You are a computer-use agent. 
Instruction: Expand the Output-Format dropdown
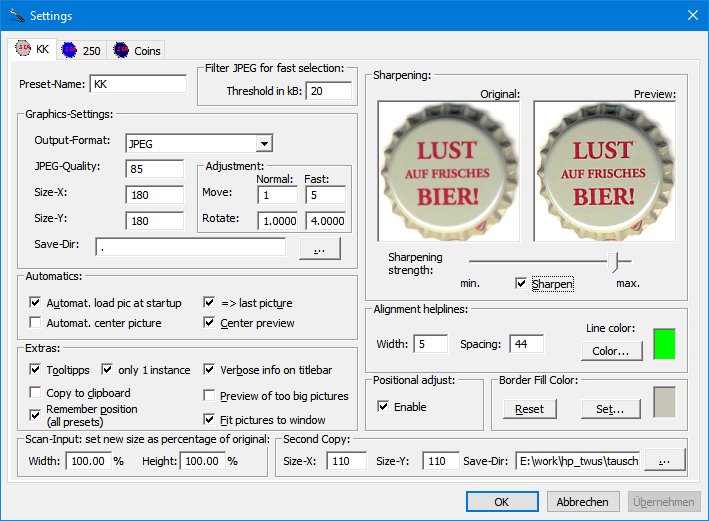[x=264, y=143]
